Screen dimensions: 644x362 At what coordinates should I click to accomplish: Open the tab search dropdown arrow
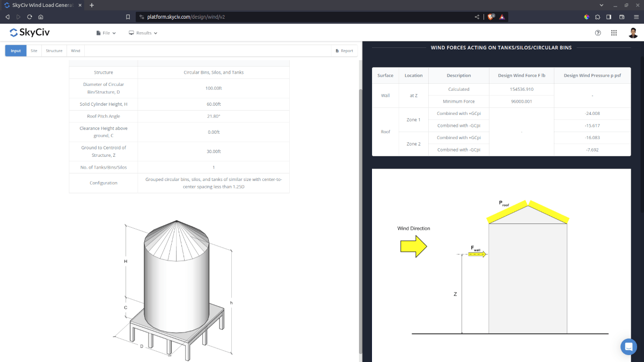[x=601, y=5]
